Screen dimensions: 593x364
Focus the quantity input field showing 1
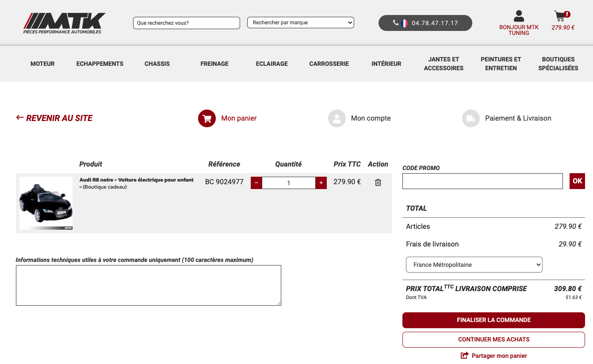(x=289, y=183)
